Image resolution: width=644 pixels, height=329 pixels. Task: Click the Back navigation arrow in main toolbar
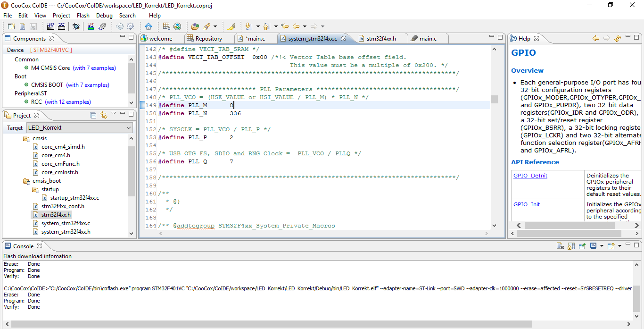tap(296, 26)
